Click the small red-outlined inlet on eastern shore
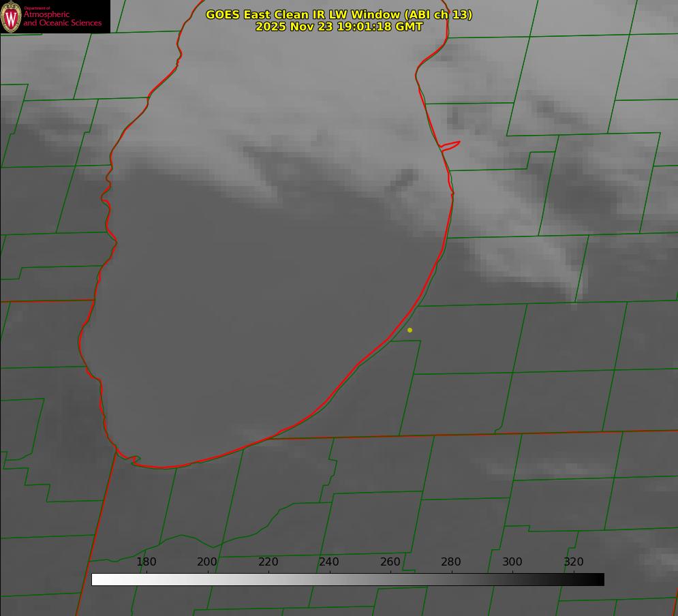The width and height of the screenshot is (678, 616). pos(451,145)
